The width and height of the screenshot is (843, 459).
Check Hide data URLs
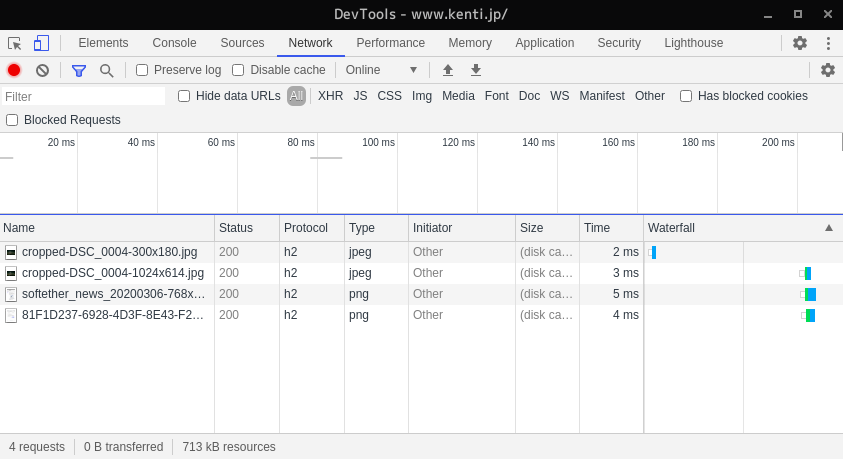pos(184,96)
